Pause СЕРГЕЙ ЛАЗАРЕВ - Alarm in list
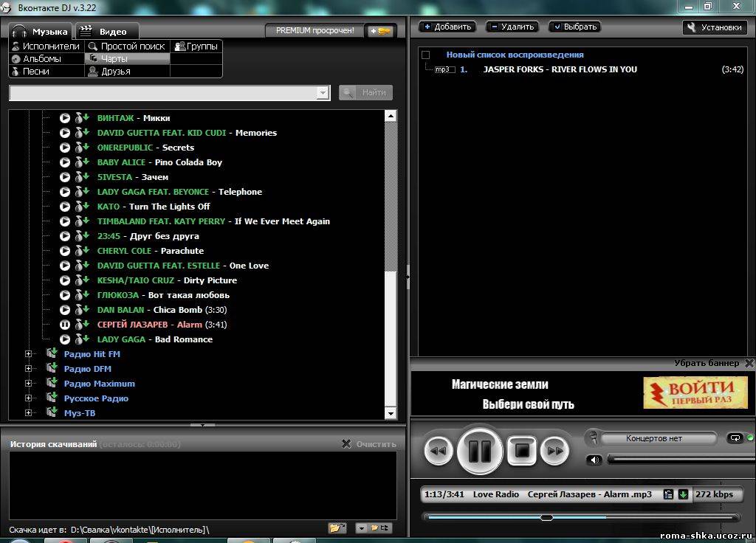The width and height of the screenshot is (756, 543). (x=65, y=325)
